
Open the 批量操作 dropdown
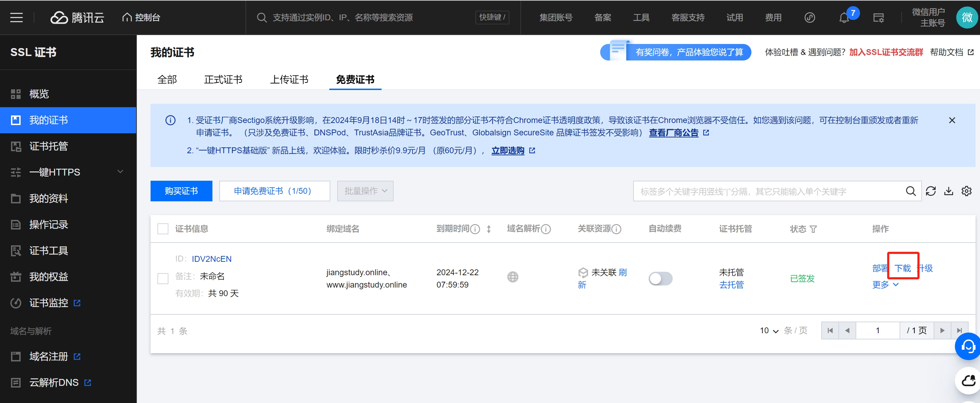(365, 191)
